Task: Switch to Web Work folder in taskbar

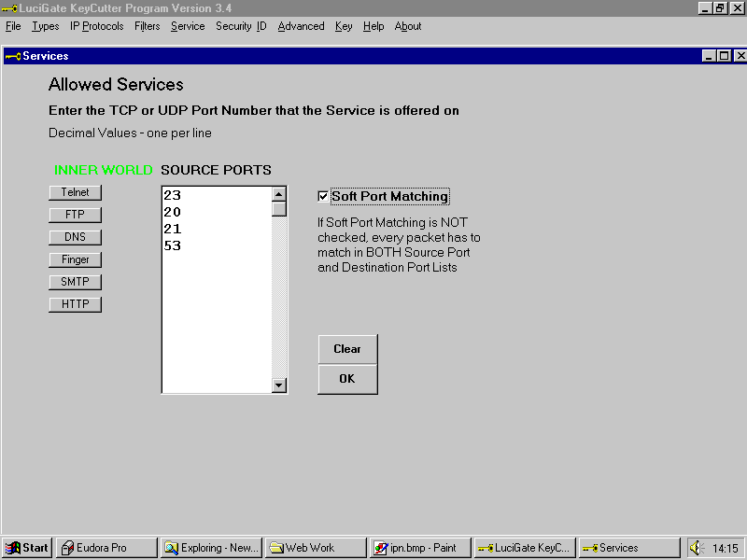Action: [x=316, y=548]
